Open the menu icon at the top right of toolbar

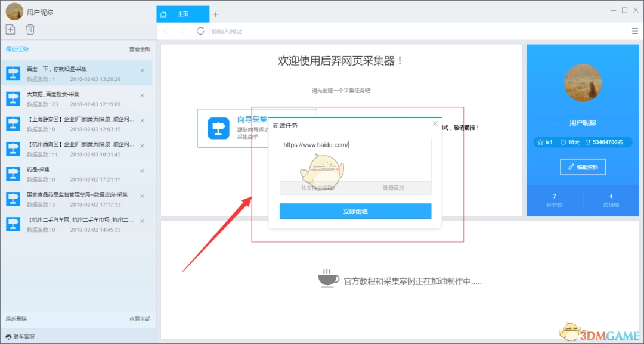[x=634, y=31]
